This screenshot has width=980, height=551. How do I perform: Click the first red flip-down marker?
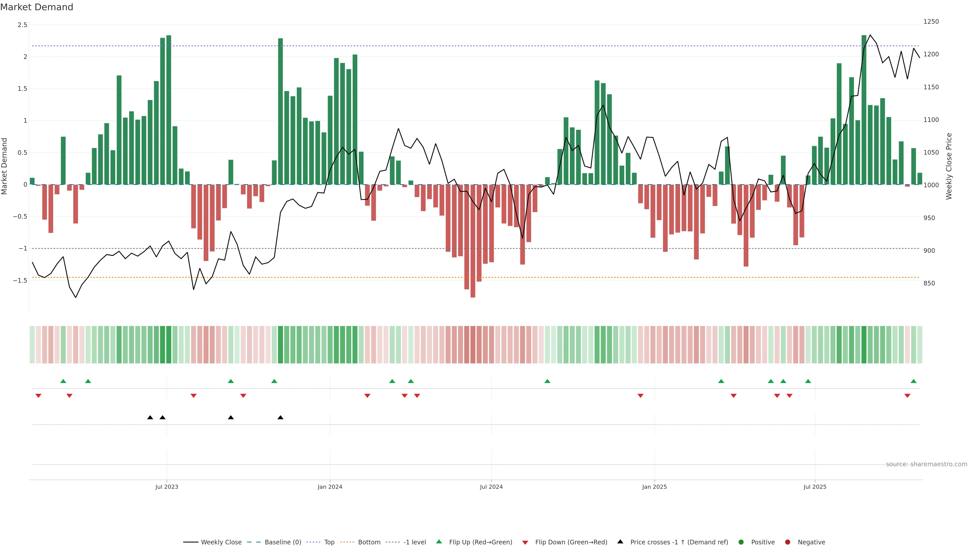coord(39,396)
